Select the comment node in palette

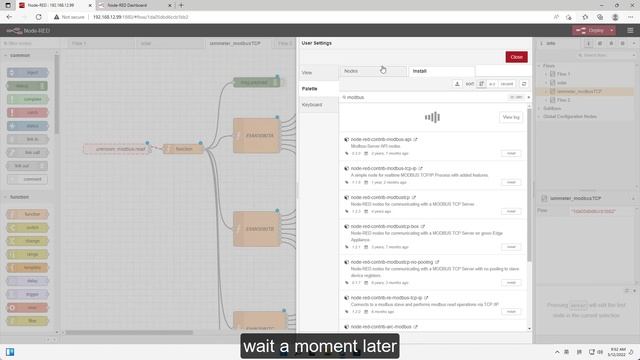click(x=27, y=179)
